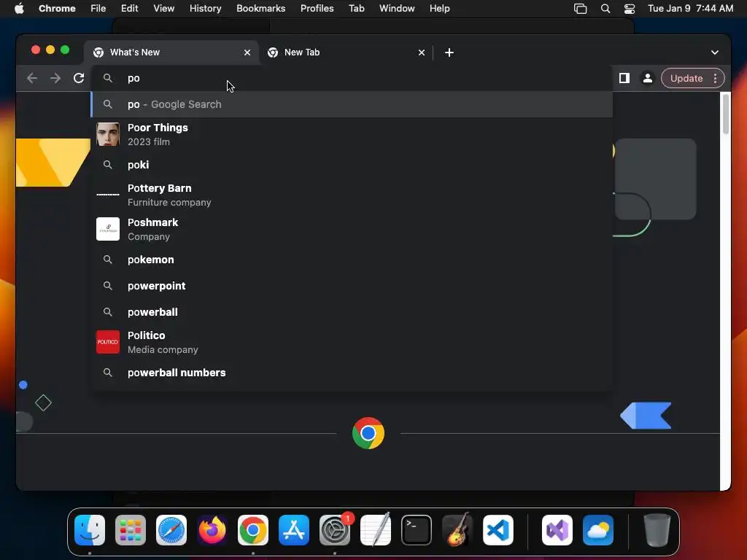Open GarageBand from the Dock
Image resolution: width=747 pixels, height=560 pixels.
click(457, 530)
